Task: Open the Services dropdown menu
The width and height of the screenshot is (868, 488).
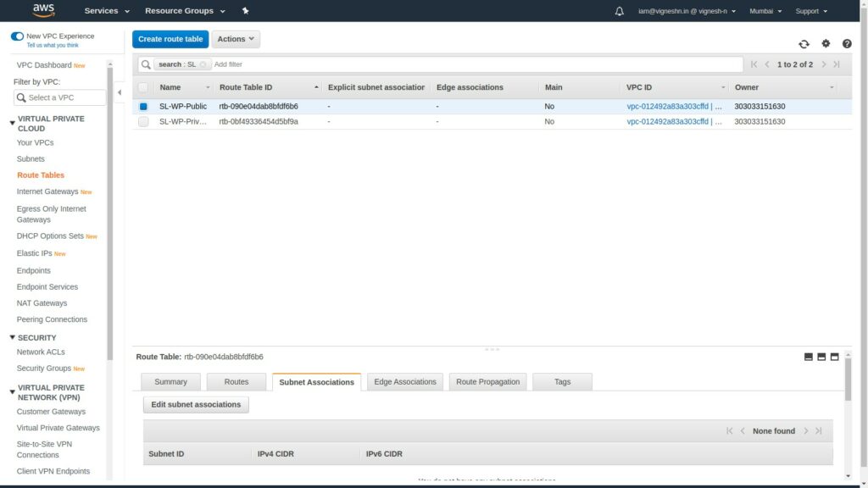Action: point(107,10)
